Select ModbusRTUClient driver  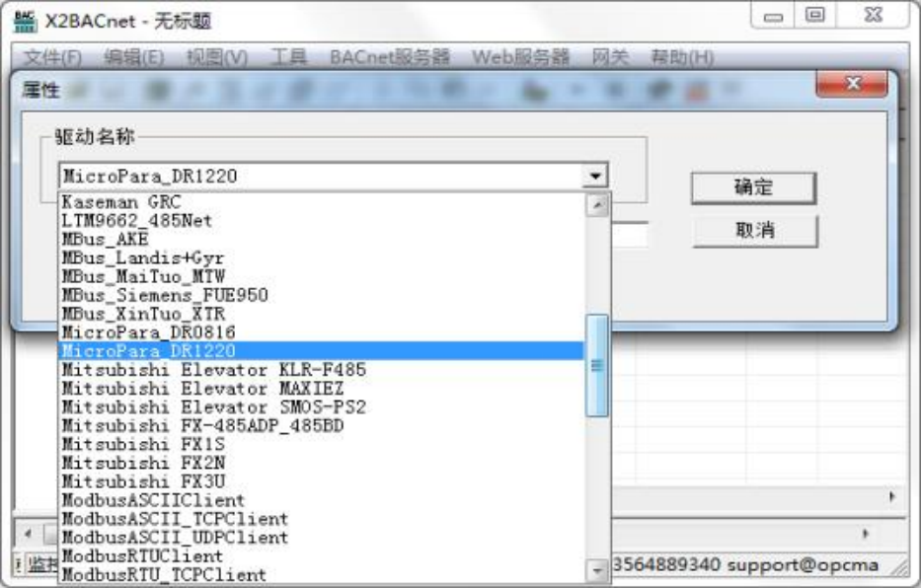321,555
